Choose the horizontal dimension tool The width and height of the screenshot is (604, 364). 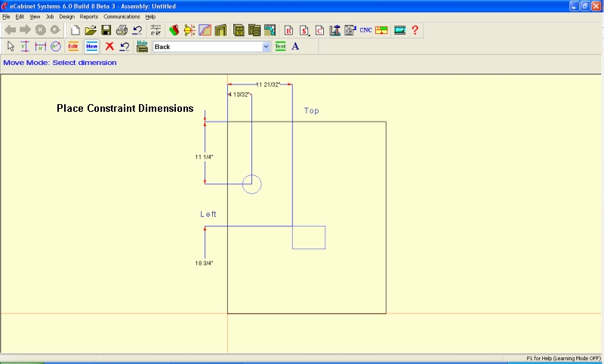tap(40, 47)
